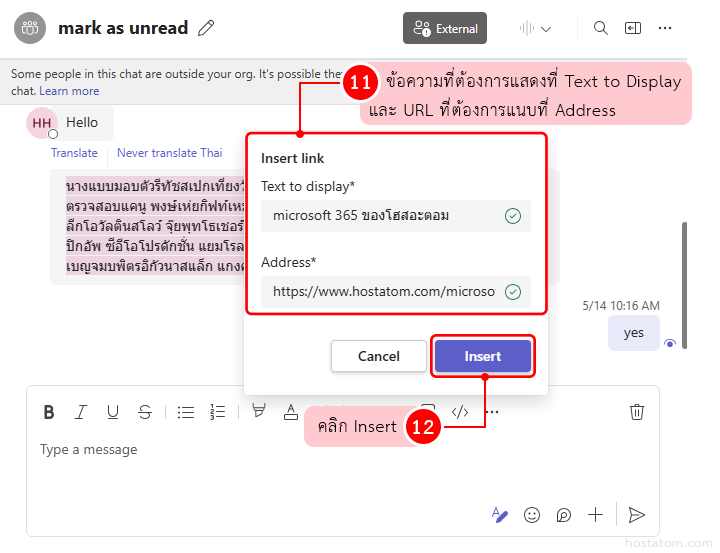
Task: Click the Address input field
Action: pyautogui.click(x=384, y=292)
